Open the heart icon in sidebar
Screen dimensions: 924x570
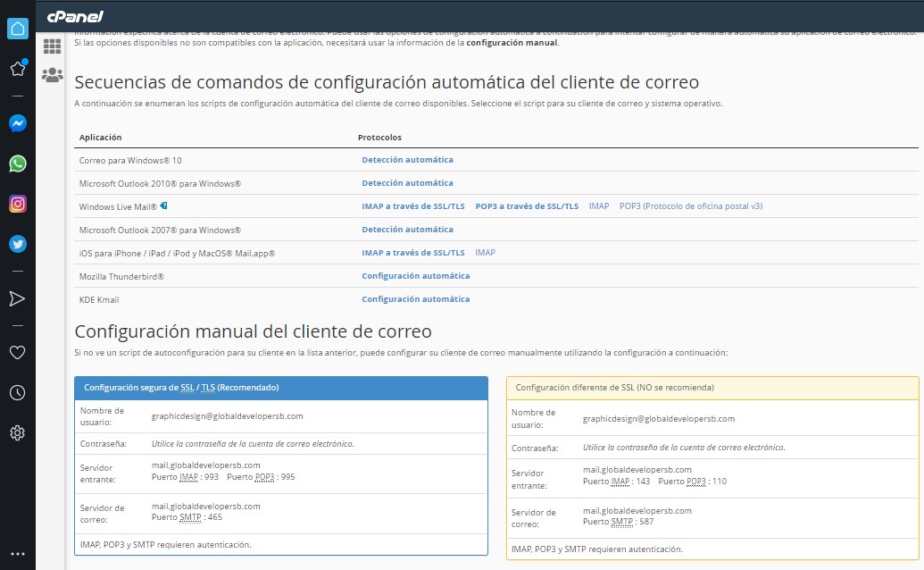click(17, 352)
